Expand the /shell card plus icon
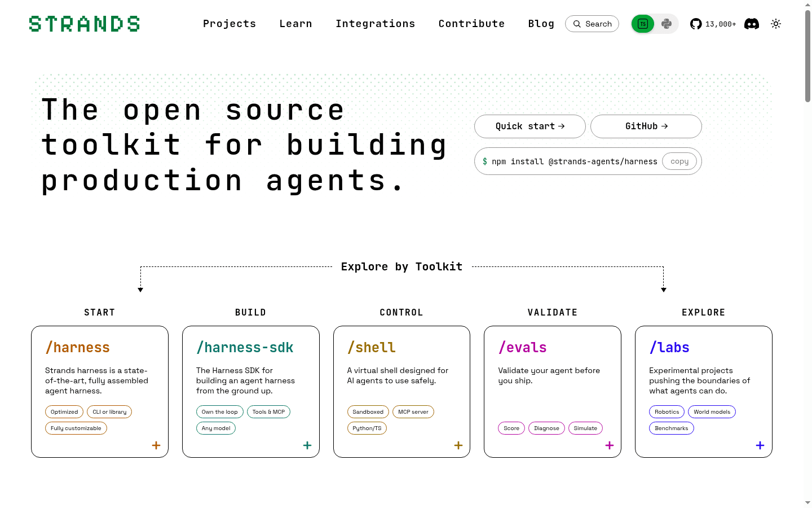The image size is (812, 508). point(458,445)
